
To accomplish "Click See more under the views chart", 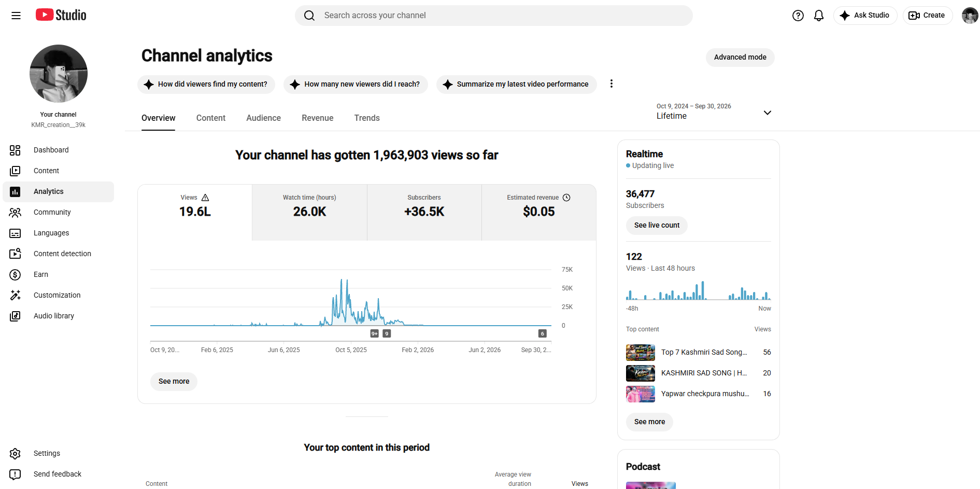I will [x=174, y=381].
